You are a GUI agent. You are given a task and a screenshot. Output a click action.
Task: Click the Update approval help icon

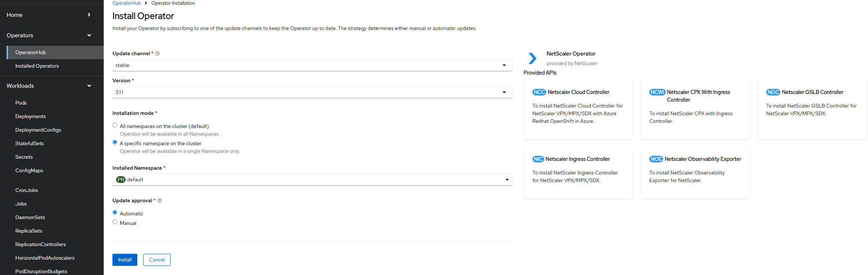160,200
